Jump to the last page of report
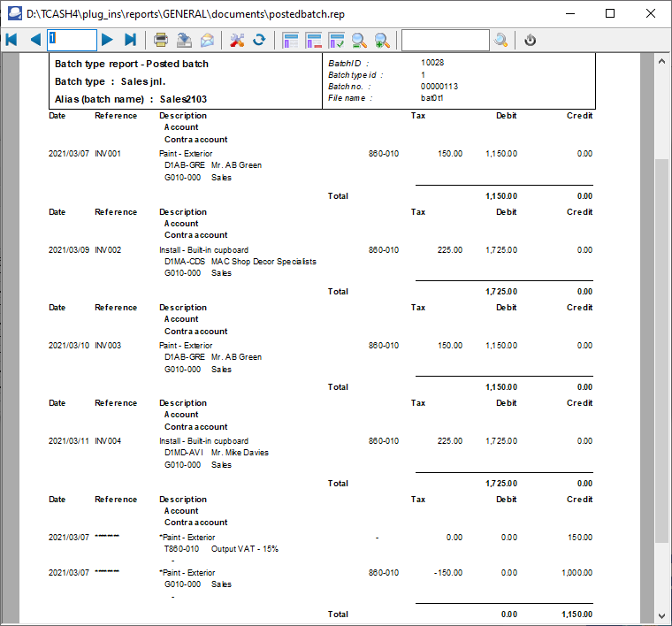672x626 pixels. (x=130, y=40)
